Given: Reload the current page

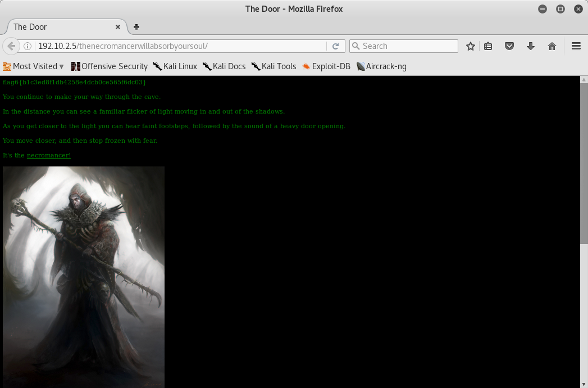Looking at the screenshot, I should pyautogui.click(x=335, y=46).
